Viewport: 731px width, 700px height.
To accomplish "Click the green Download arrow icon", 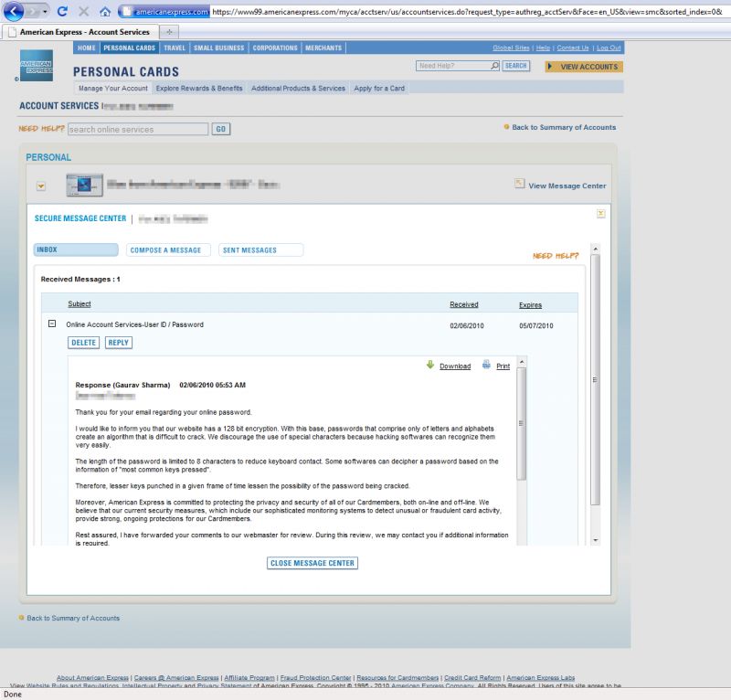I will [x=430, y=365].
